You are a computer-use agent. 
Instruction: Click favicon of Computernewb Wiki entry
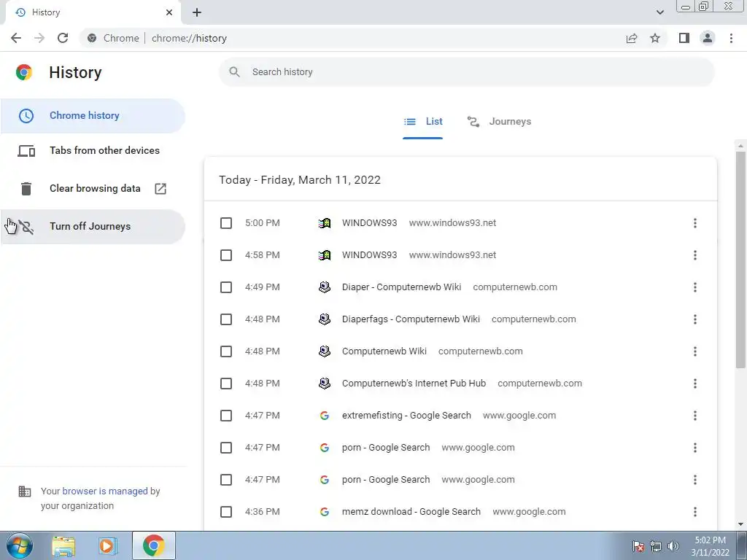tap(325, 351)
